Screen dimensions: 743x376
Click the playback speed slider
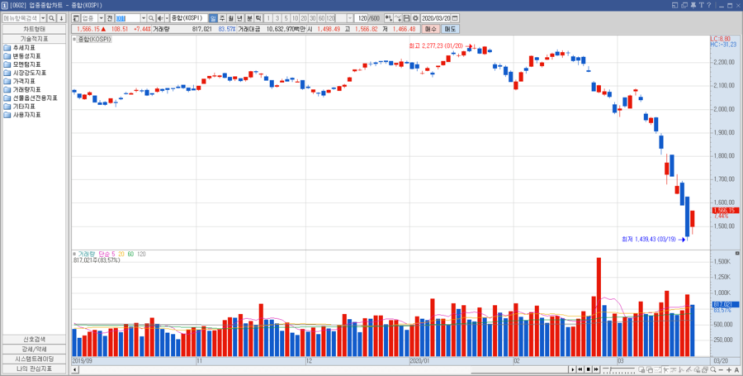(619, 369)
